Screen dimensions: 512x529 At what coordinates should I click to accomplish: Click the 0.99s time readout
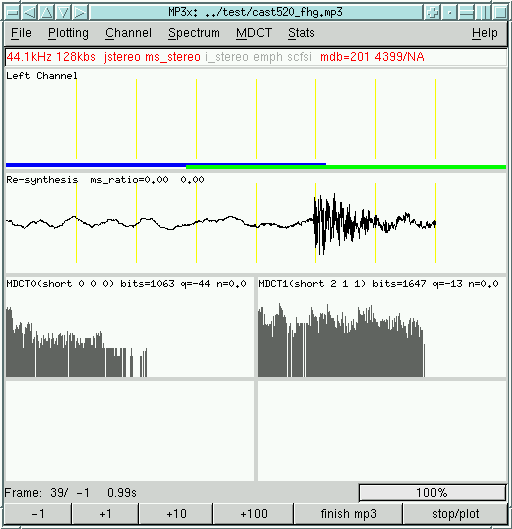pyautogui.click(x=122, y=493)
